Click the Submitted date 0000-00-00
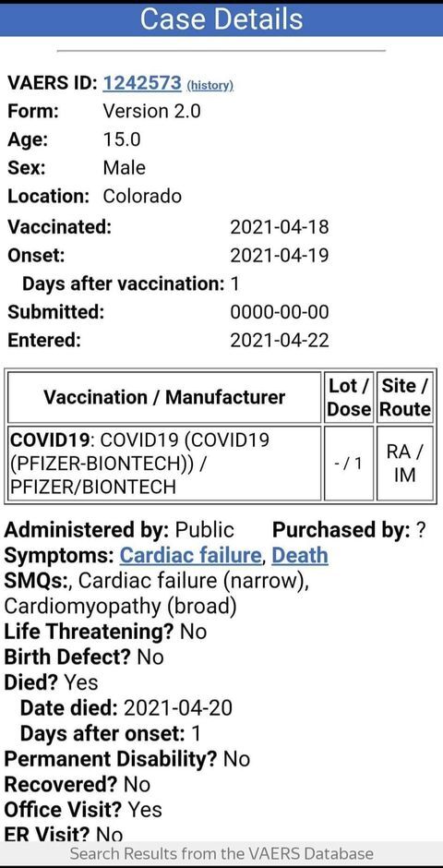 point(280,312)
